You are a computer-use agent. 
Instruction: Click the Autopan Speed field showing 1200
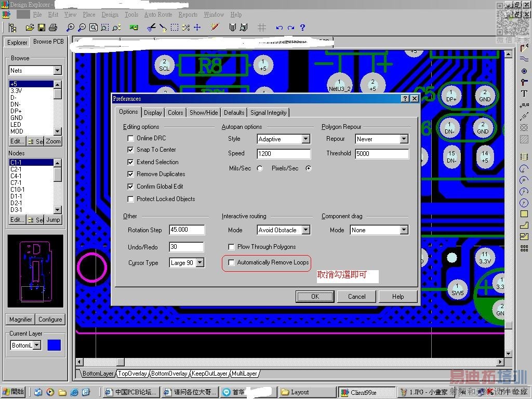(284, 154)
